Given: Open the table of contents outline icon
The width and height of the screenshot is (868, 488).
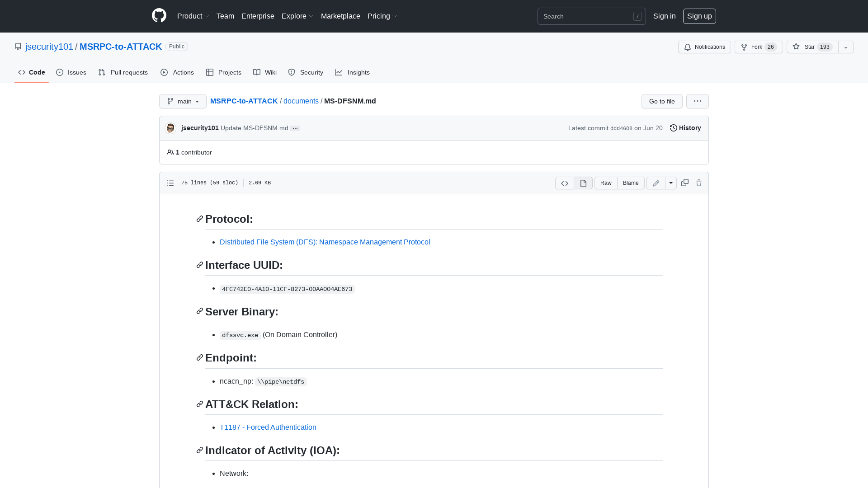Looking at the screenshot, I should click(170, 183).
